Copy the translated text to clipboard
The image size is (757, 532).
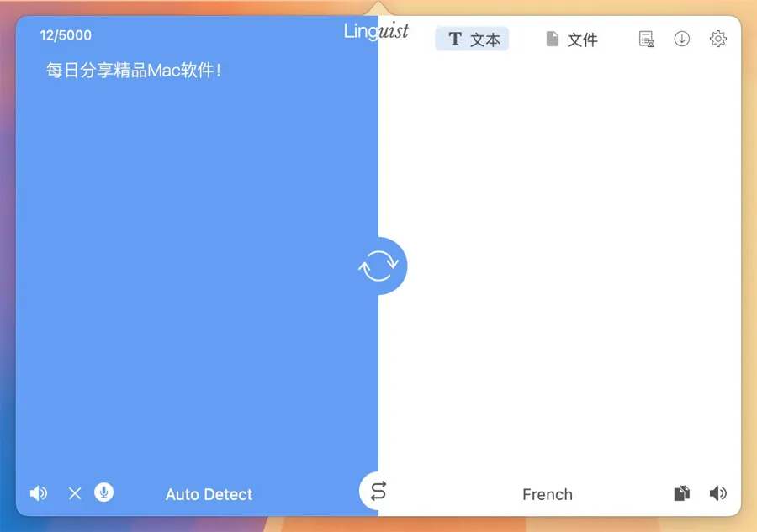click(x=682, y=493)
